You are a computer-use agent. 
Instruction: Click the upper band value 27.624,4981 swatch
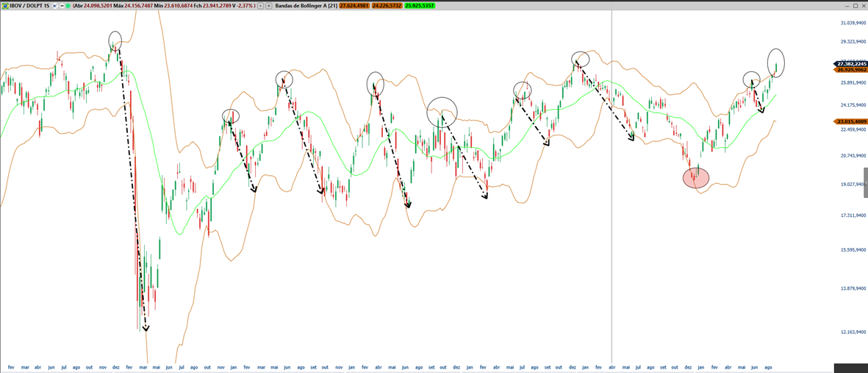pyautogui.click(x=354, y=6)
